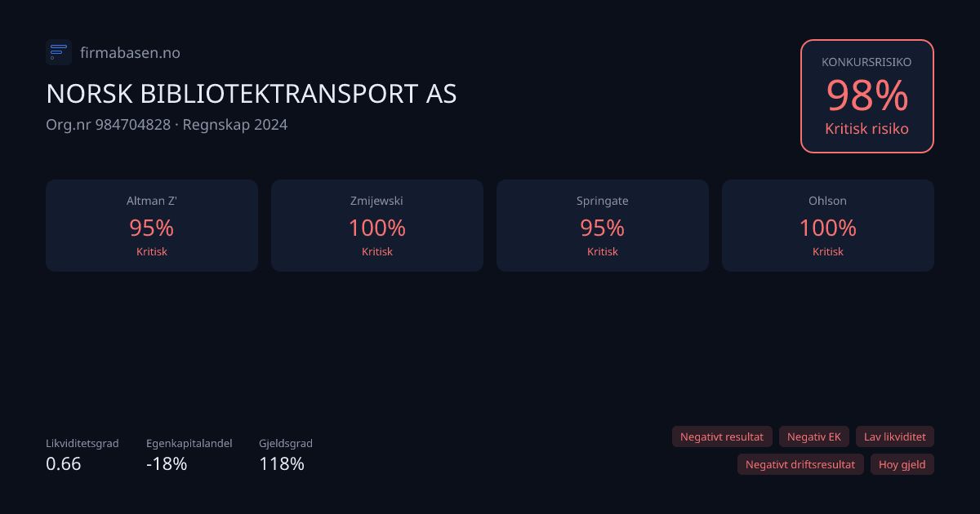
Task: Click the firmabasen.no site name link
Action: click(x=130, y=52)
